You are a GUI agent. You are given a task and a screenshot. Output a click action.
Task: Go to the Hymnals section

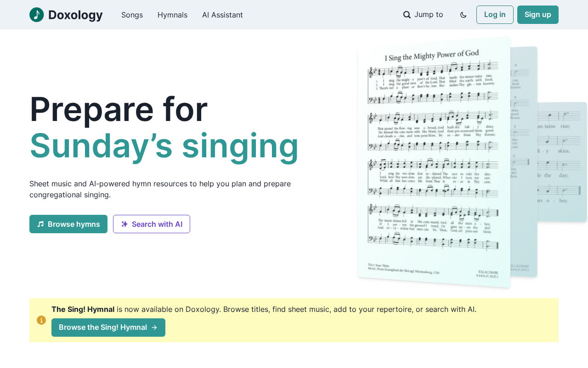coord(172,15)
